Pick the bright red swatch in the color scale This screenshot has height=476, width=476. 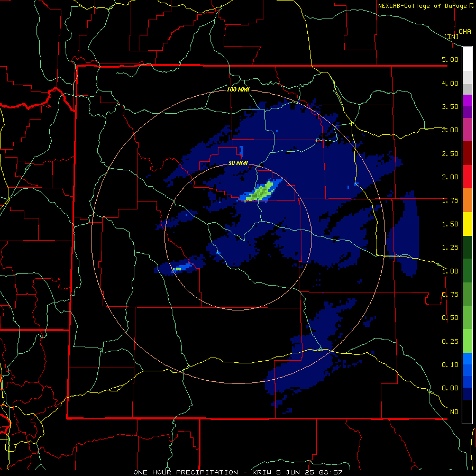(x=467, y=177)
